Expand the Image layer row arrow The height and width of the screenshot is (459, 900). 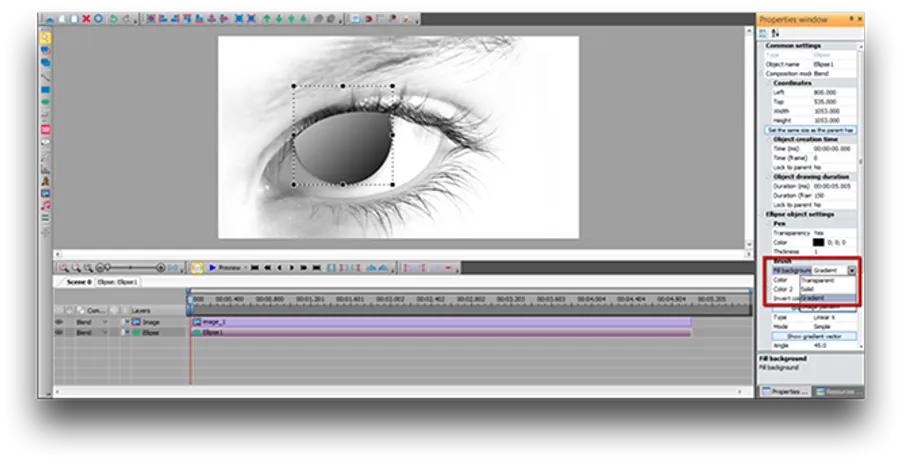pos(128,322)
